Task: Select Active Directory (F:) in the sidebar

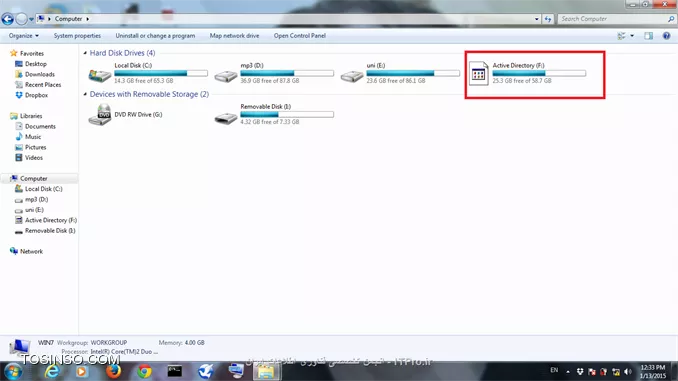Action: pyautogui.click(x=51, y=220)
